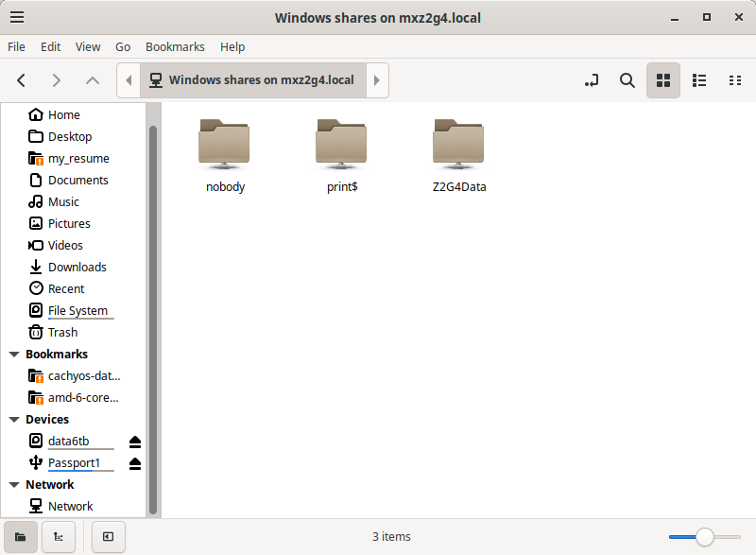
Task: Eject the data6tb drive
Action: pyautogui.click(x=133, y=441)
